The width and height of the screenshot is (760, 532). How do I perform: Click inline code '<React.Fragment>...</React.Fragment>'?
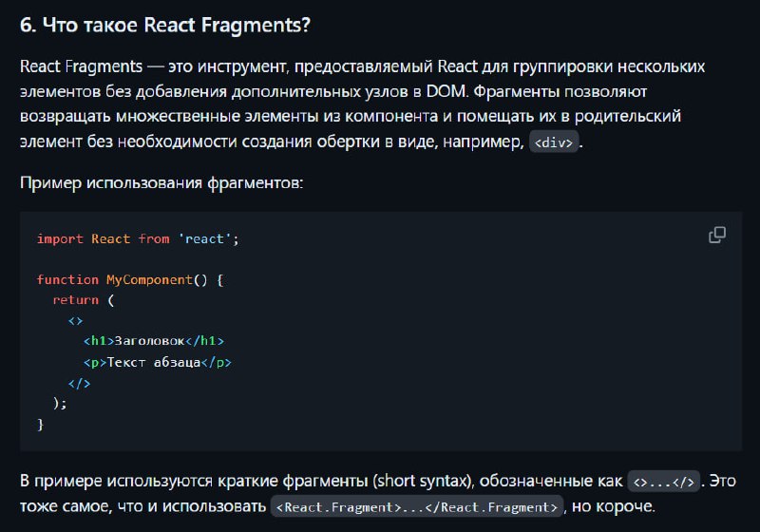[x=417, y=506]
